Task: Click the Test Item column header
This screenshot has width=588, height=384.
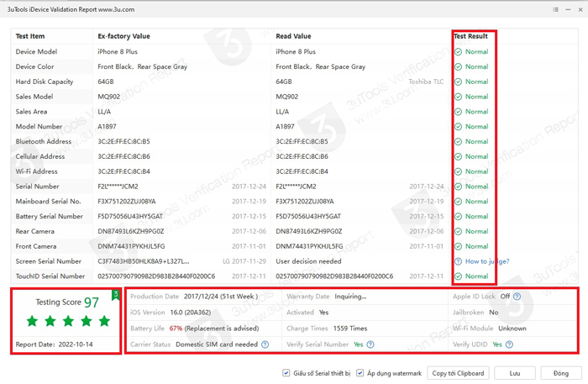Action: tap(30, 36)
